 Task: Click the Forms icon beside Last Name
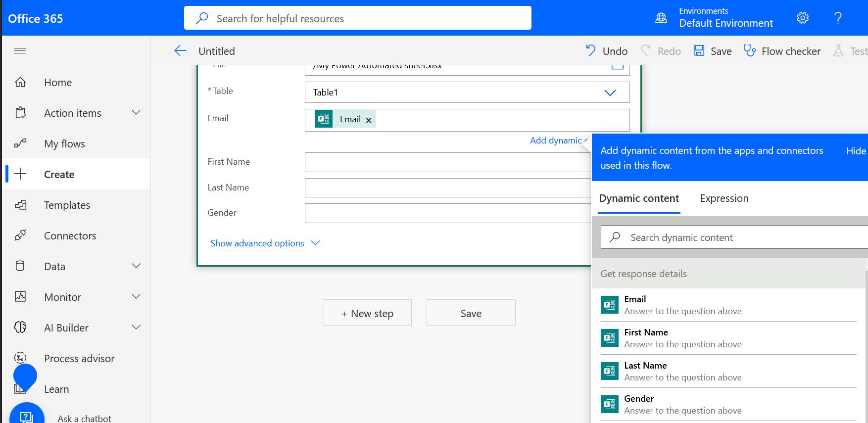click(610, 371)
